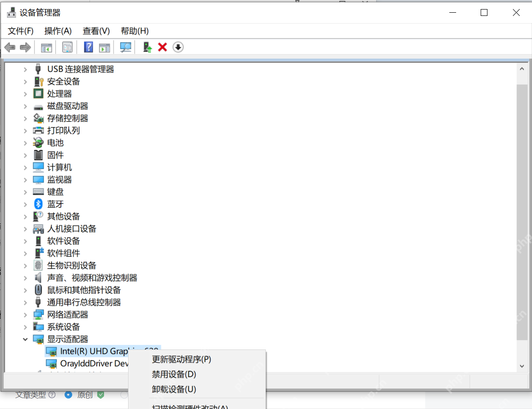
Task: Select the 打印队列 printer icon
Action: pos(38,130)
